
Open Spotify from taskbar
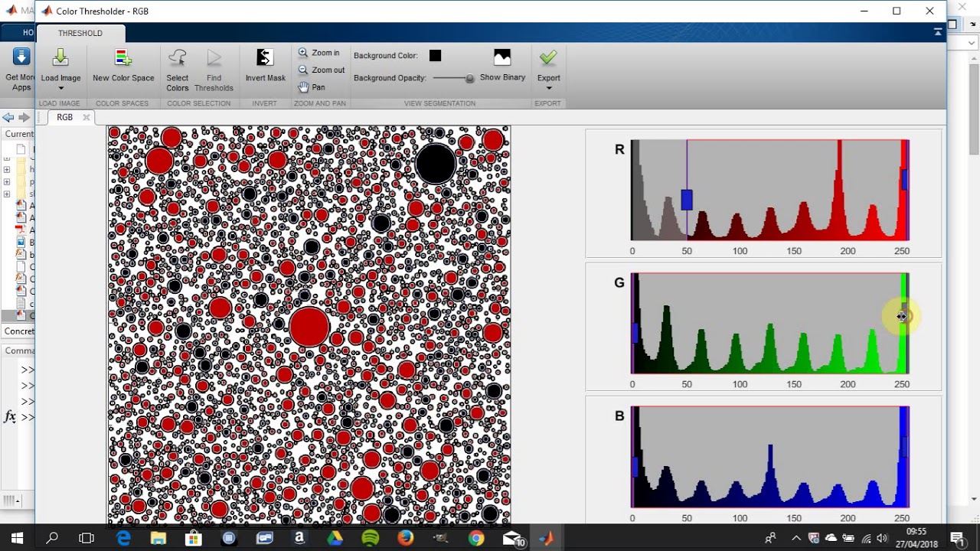370,538
